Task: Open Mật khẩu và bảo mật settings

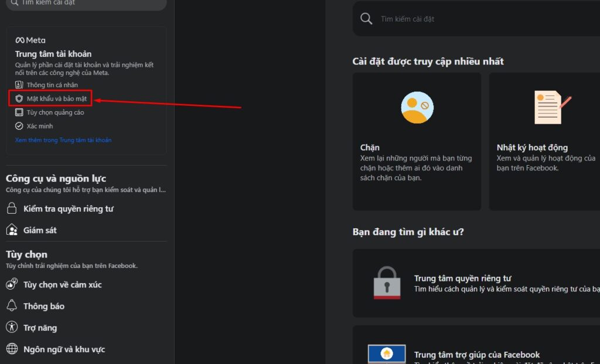Action: pos(56,98)
